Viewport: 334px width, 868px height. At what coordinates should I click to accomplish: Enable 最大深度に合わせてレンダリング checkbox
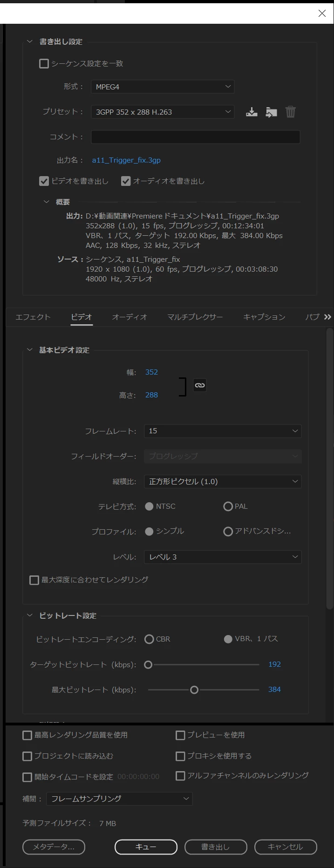pyautogui.click(x=34, y=580)
